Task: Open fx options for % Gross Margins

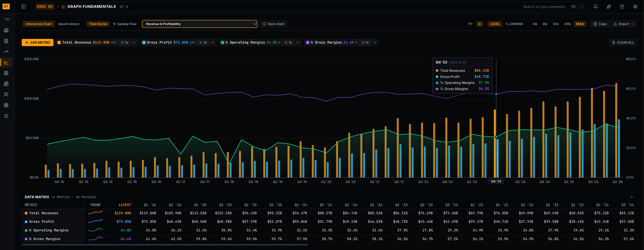Action: (365, 43)
